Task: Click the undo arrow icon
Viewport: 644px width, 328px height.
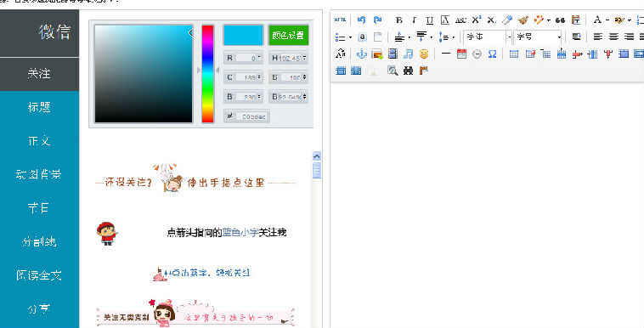Action: click(x=361, y=20)
